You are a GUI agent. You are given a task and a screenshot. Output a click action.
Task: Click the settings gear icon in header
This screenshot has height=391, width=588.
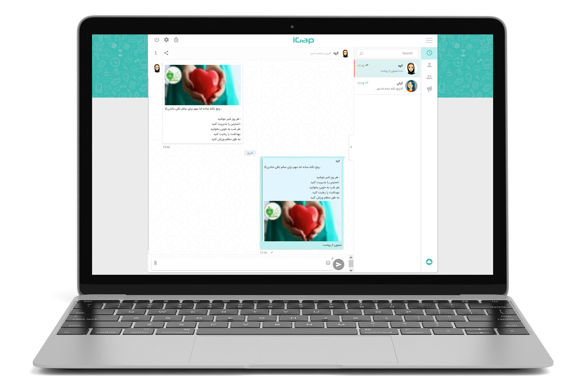tap(166, 40)
